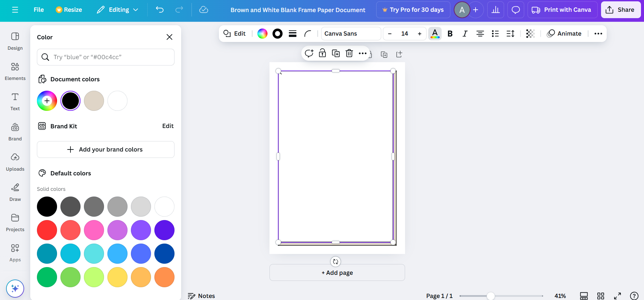
Task: Expand more toolbar options ellipsis
Action: coord(598,34)
